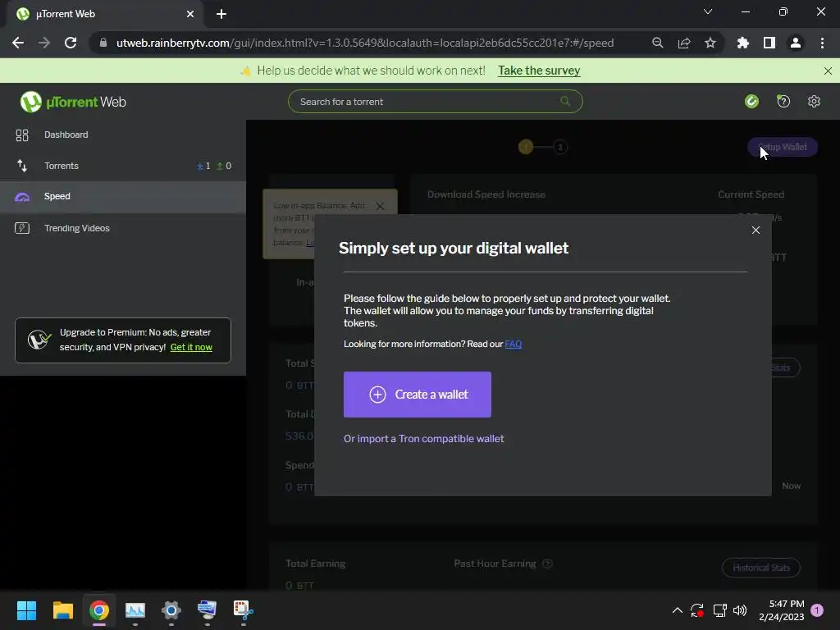
Task: Open the browser zoom magnifier icon
Action: (x=657, y=43)
